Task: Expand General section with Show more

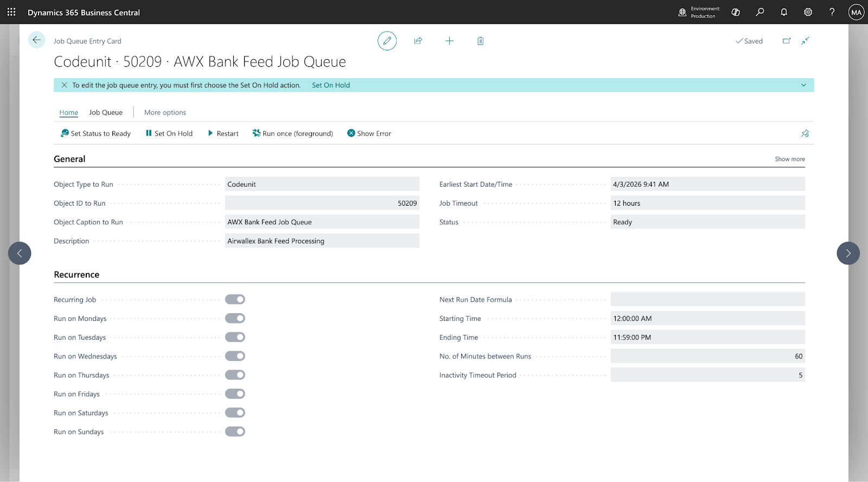Action: pos(789,159)
